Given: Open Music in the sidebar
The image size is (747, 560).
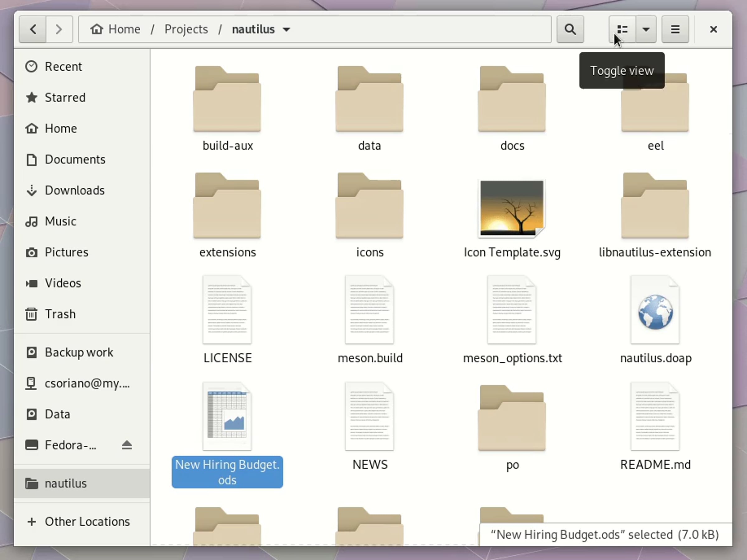Looking at the screenshot, I should coord(82,221).
